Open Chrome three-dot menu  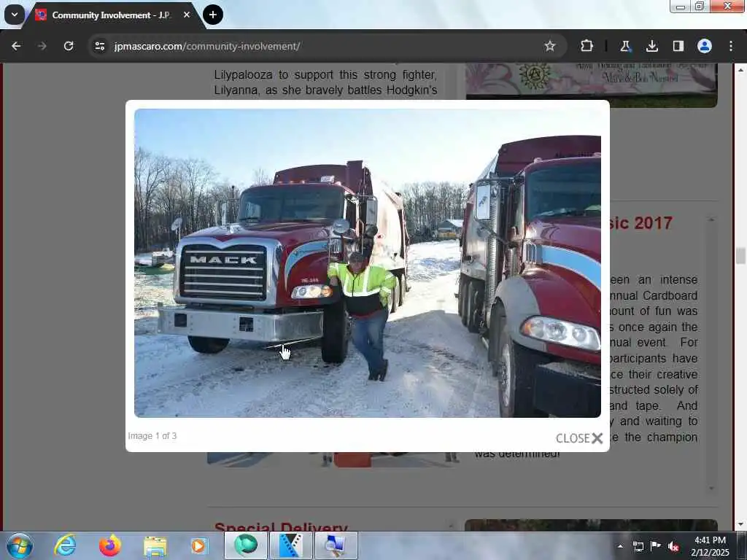coord(731,46)
